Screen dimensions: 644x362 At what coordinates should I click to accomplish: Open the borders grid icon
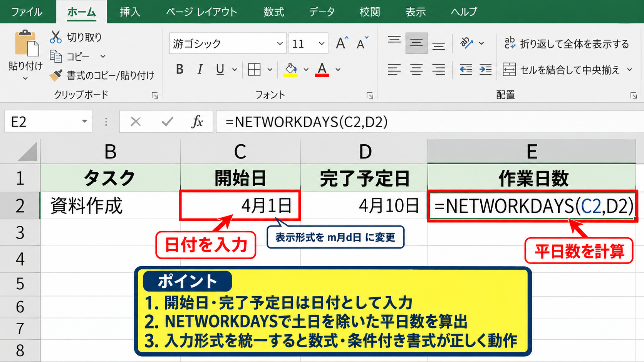point(254,70)
